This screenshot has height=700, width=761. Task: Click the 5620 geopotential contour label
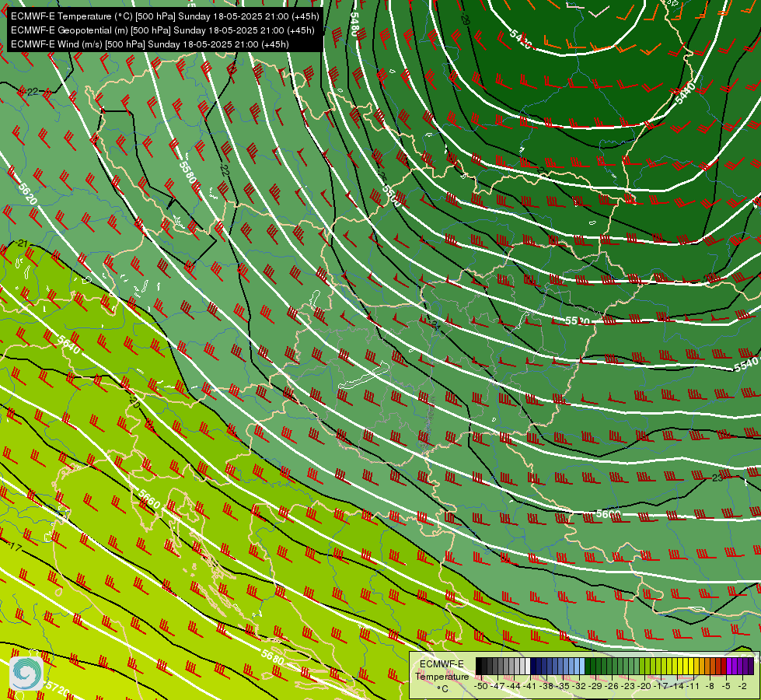(x=27, y=194)
